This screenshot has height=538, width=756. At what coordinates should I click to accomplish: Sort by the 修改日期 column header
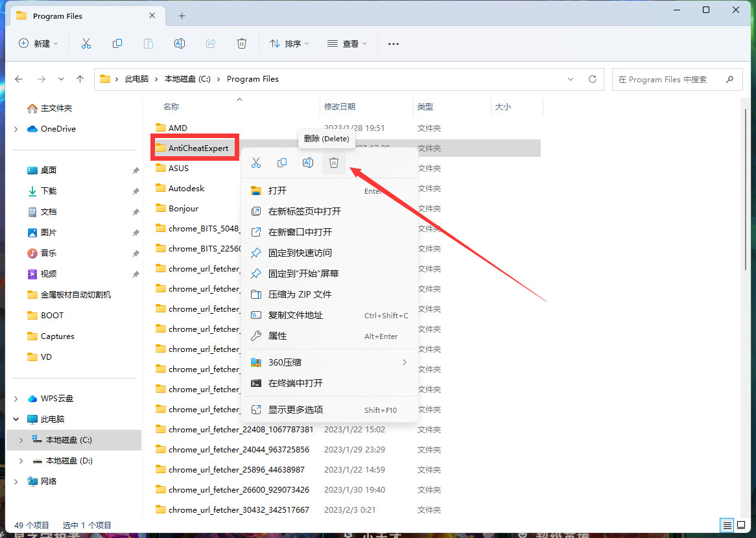[340, 106]
